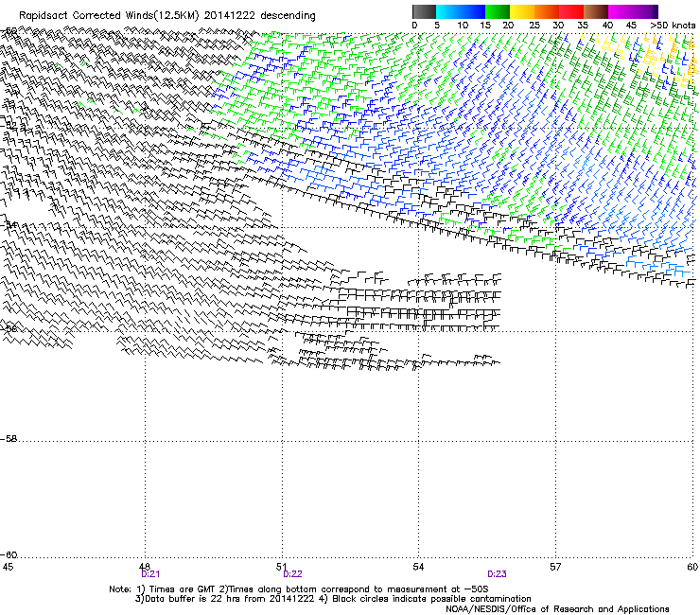Click the latitude axis label '-58'

pyautogui.click(x=9, y=439)
